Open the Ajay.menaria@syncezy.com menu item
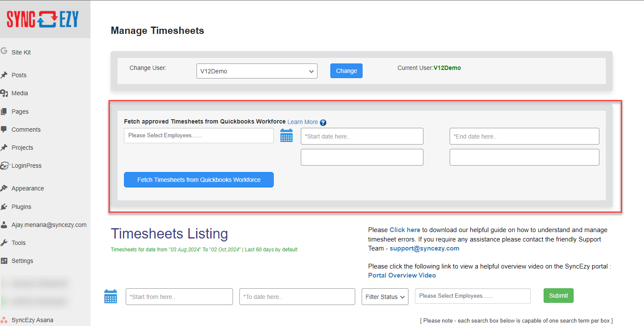 49,225
